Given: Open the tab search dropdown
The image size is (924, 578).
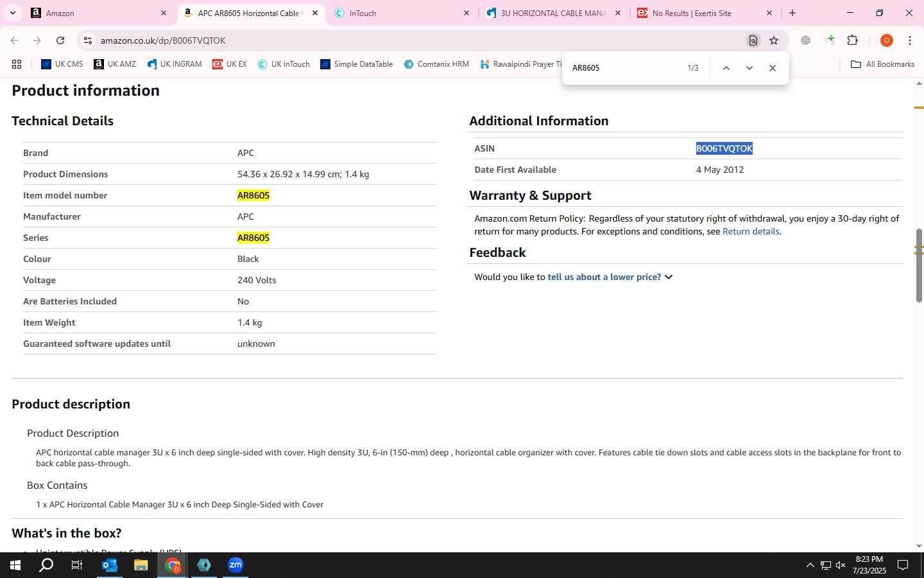Looking at the screenshot, I should click(x=13, y=13).
